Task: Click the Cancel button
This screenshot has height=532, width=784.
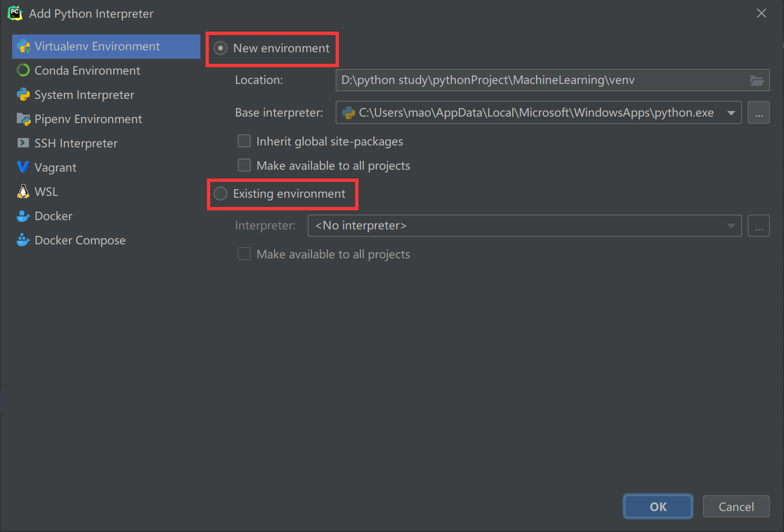Action: point(736,506)
